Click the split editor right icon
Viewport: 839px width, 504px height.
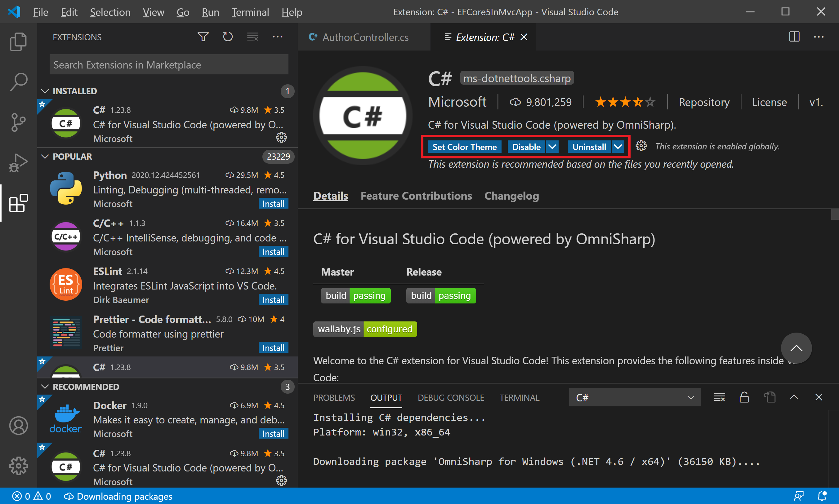point(794,37)
